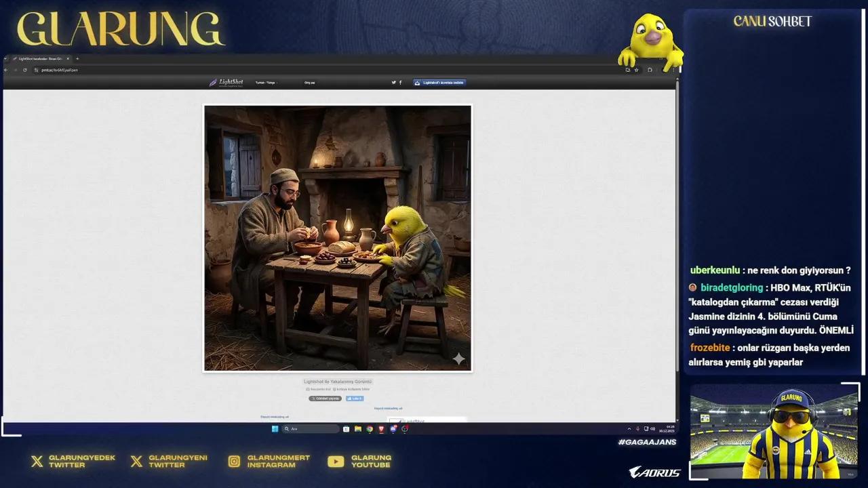Toggle the hidden icons arrow in system tray
Image resolution: width=868 pixels, height=488 pixels.
click(x=629, y=428)
